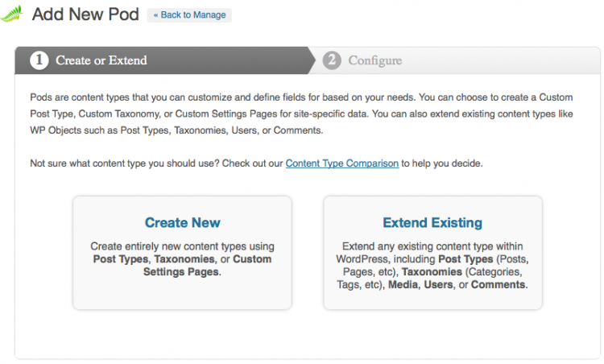
Task: Click the green Pods leaf logo
Action: [x=11, y=14]
